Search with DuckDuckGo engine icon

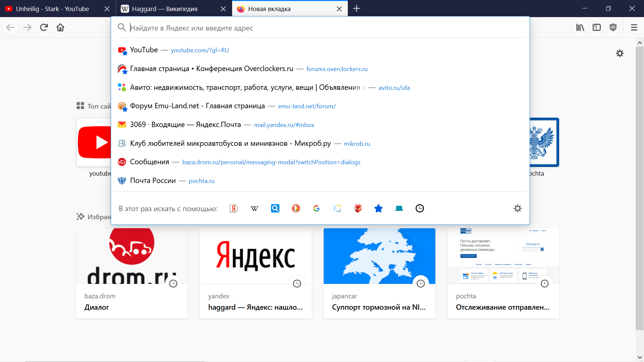tap(296, 208)
